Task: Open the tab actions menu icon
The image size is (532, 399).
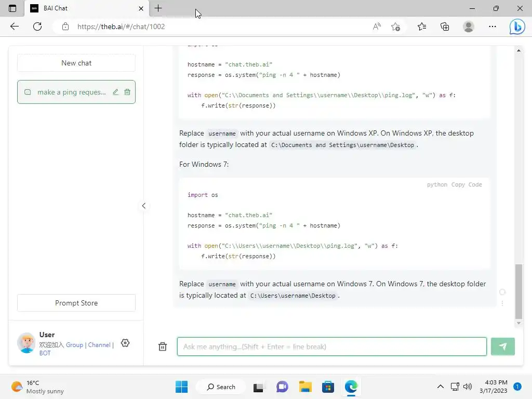Action: point(12,8)
